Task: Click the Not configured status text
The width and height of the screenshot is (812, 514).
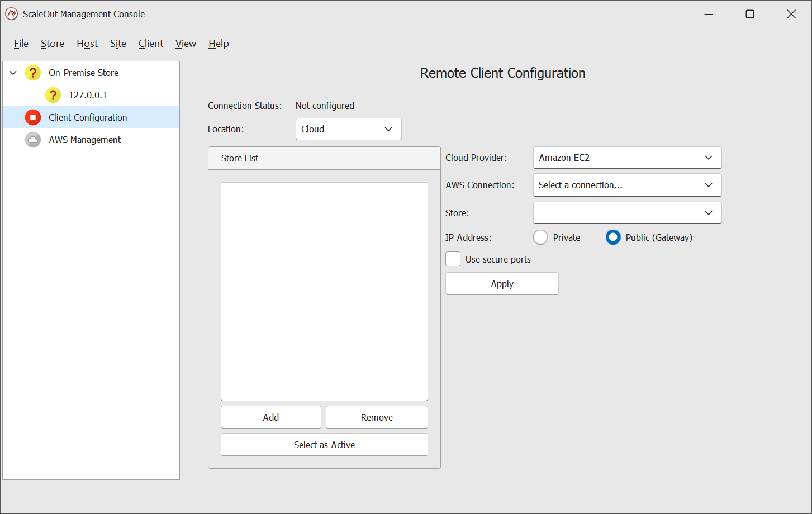Action: tap(325, 106)
